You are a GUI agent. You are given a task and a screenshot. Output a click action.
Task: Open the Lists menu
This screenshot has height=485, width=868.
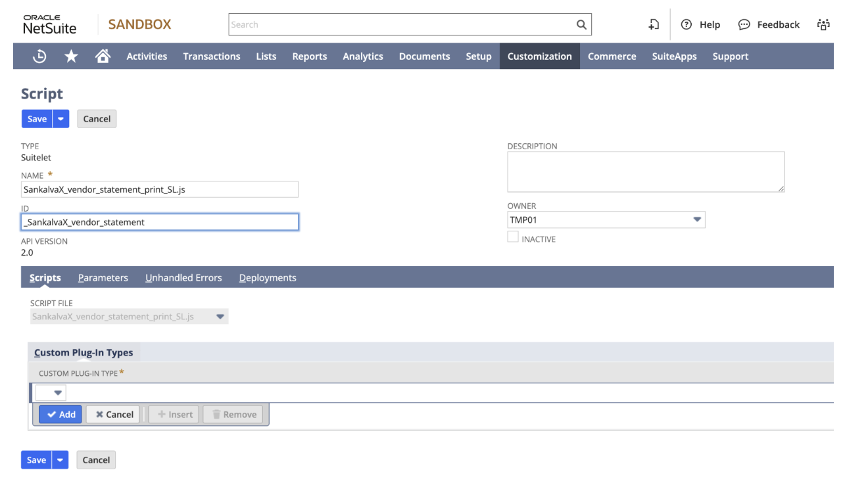(266, 57)
